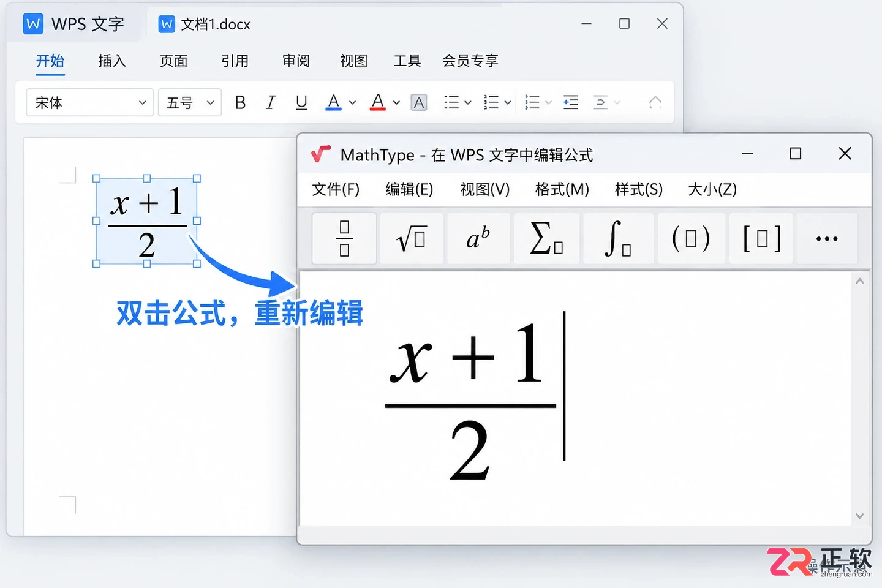Image resolution: width=882 pixels, height=588 pixels.
Task: Insert square brackets template in MathType
Action: [x=763, y=238]
